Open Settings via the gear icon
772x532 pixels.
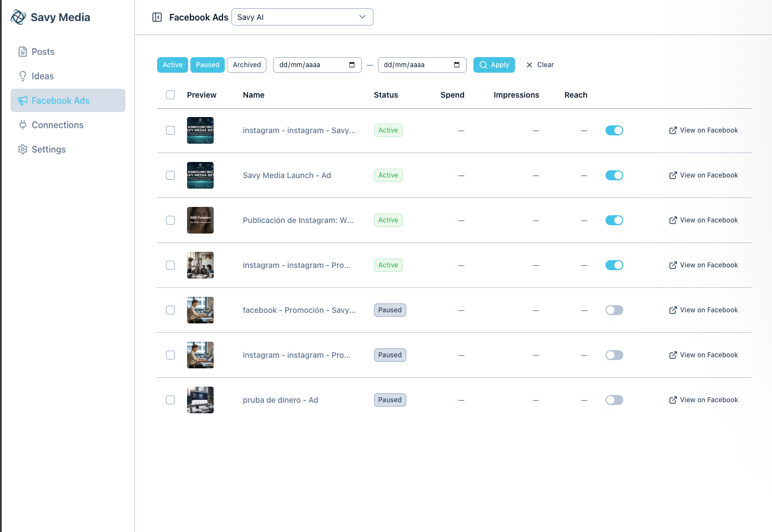[x=22, y=149]
